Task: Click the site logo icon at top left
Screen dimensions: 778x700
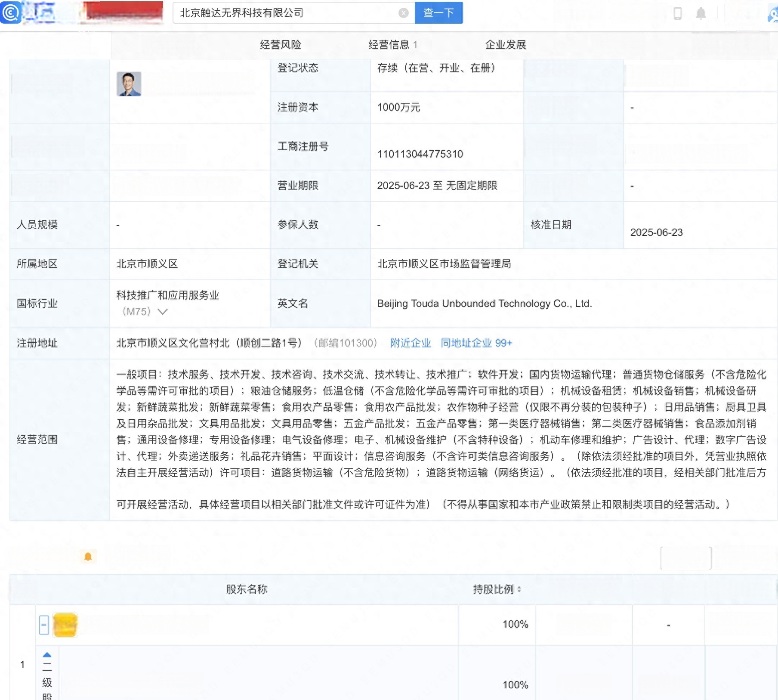Action: 10,12
